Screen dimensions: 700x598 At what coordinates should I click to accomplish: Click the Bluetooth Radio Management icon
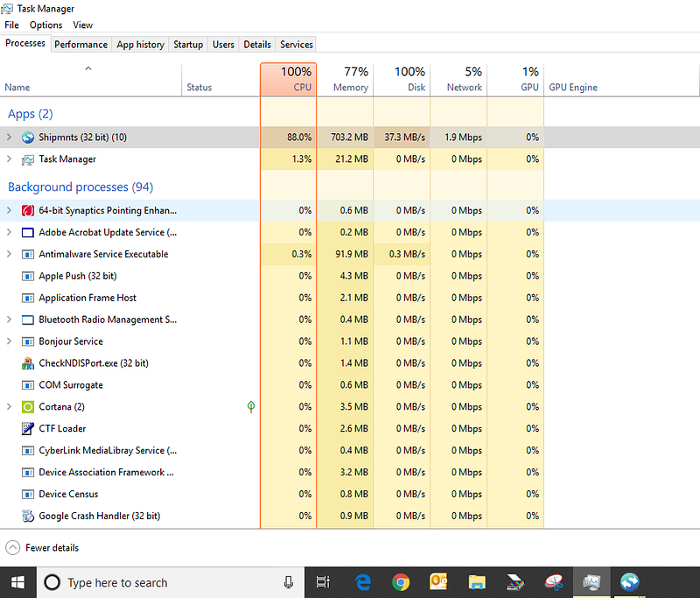pyautogui.click(x=28, y=320)
